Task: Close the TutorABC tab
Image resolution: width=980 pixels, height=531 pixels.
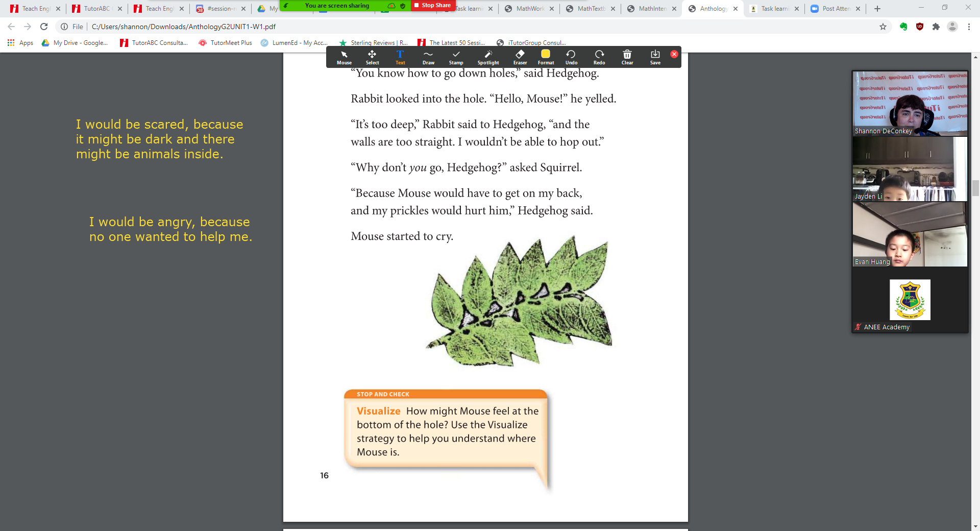Action: coord(120,9)
